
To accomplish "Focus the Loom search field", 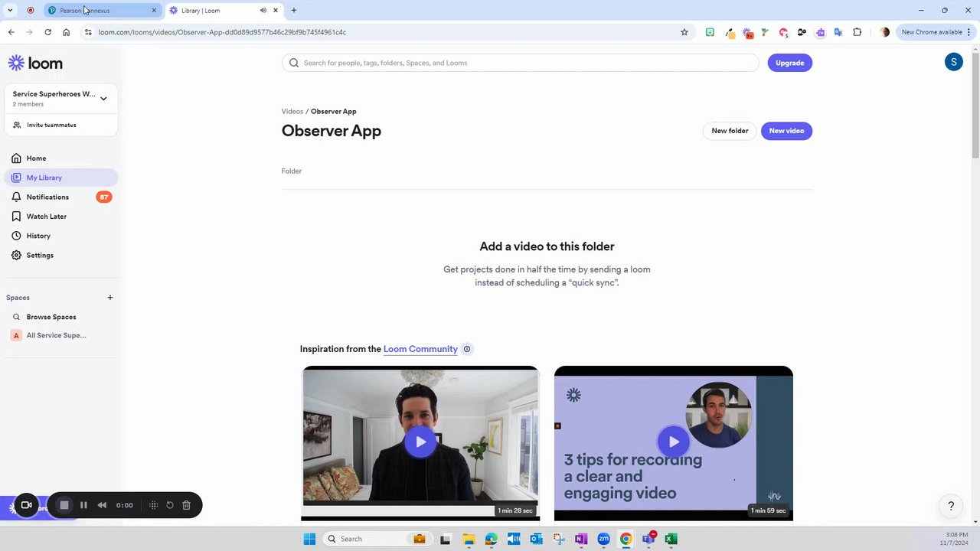I will click(521, 63).
